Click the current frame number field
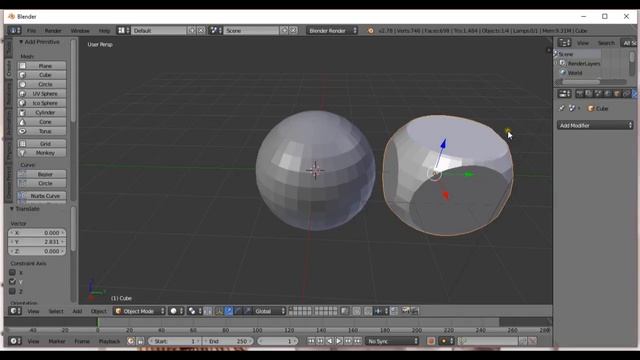640x360 pixels. [278, 341]
